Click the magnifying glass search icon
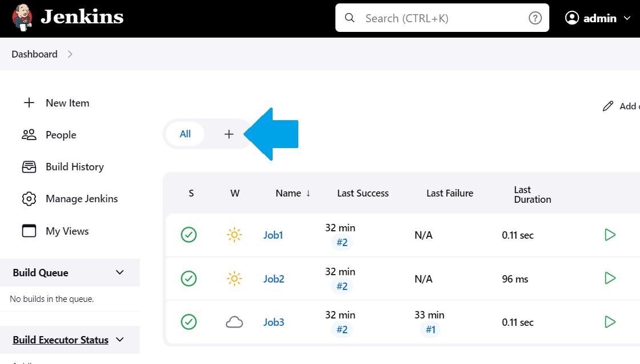Screen dimensions: 640x364 coord(350,18)
